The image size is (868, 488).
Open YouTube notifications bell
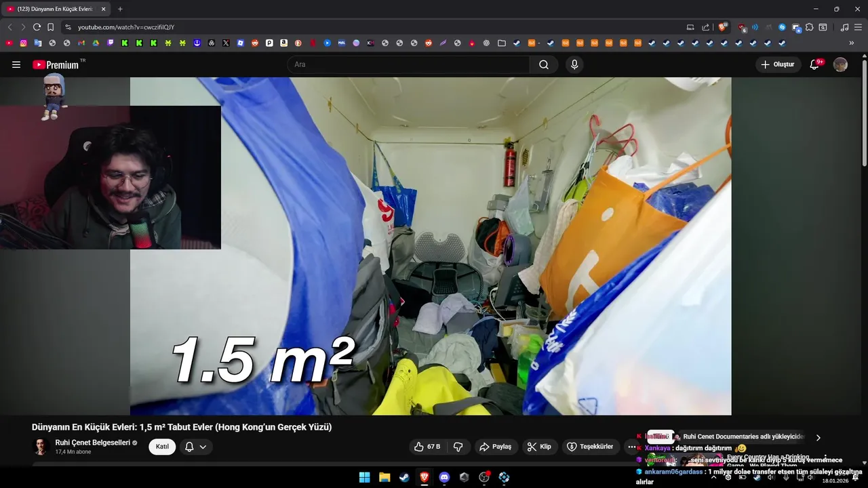(815, 64)
